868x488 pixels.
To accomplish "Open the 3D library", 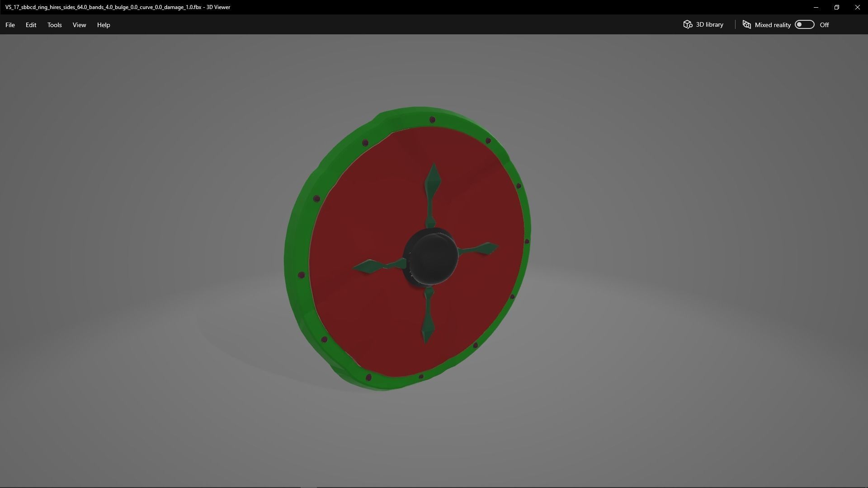I will (703, 24).
